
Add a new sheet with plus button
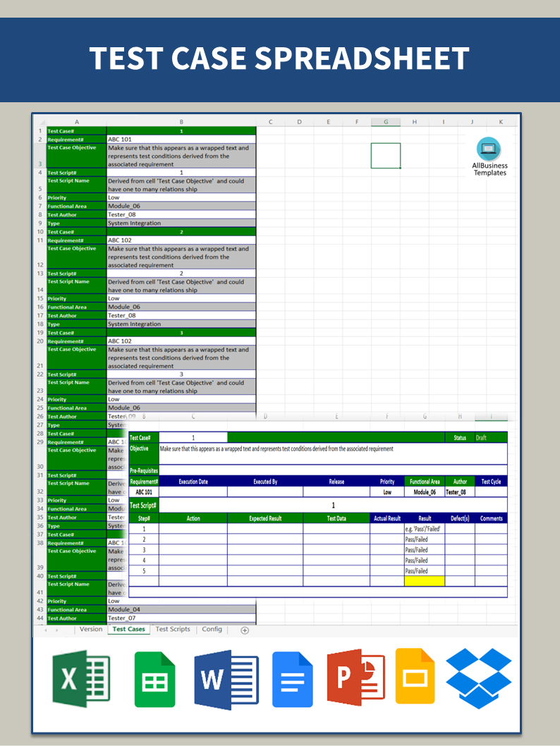pyautogui.click(x=245, y=630)
